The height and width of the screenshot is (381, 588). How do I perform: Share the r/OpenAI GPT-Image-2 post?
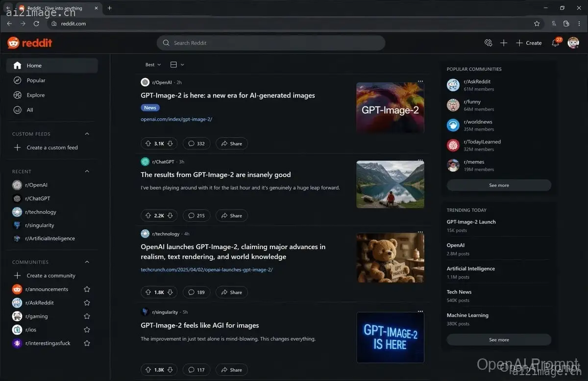click(x=232, y=144)
